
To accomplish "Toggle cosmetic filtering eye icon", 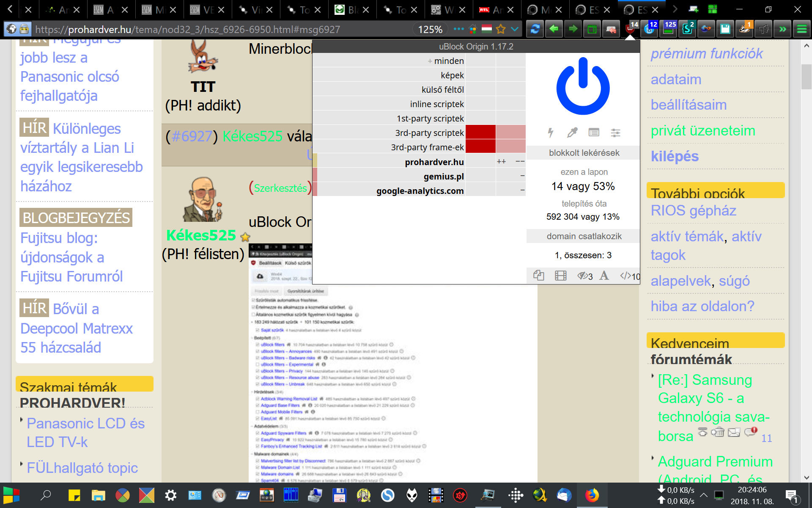I will 585,276.
